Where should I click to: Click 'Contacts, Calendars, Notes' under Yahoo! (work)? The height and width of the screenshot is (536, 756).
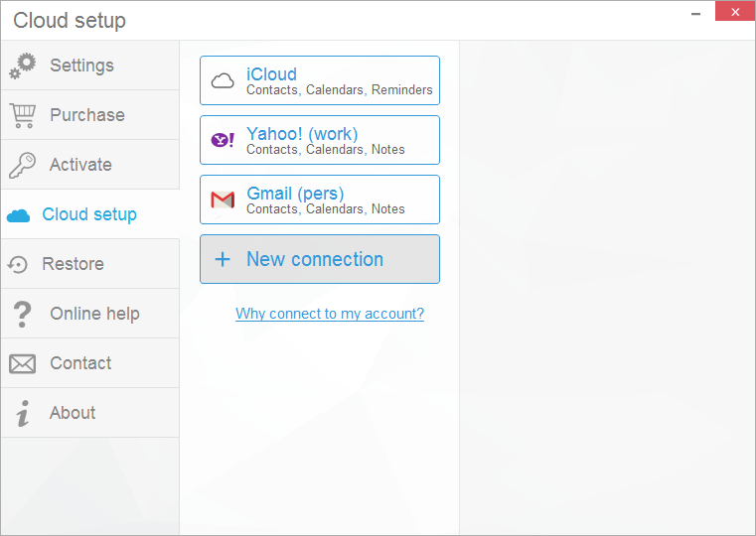tap(326, 150)
